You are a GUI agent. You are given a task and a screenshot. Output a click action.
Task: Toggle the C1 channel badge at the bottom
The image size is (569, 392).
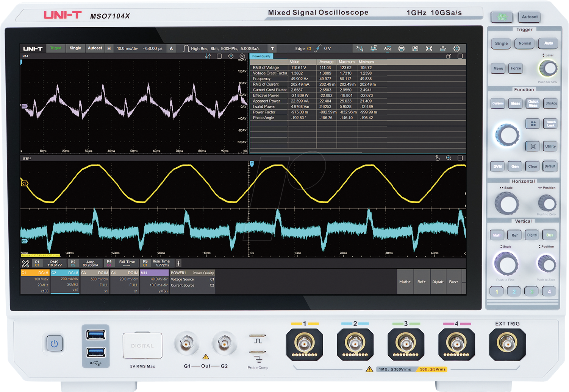point(36,272)
